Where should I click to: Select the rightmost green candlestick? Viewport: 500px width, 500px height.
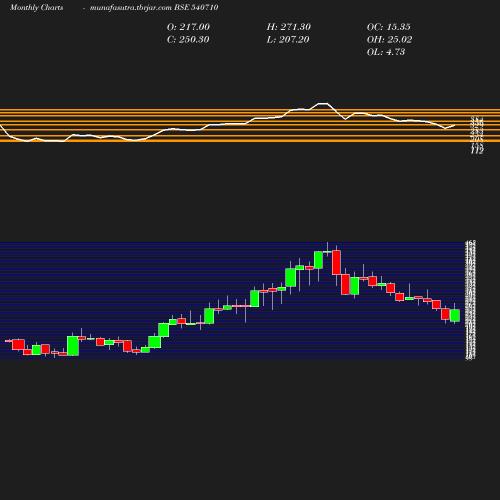[x=455, y=315]
